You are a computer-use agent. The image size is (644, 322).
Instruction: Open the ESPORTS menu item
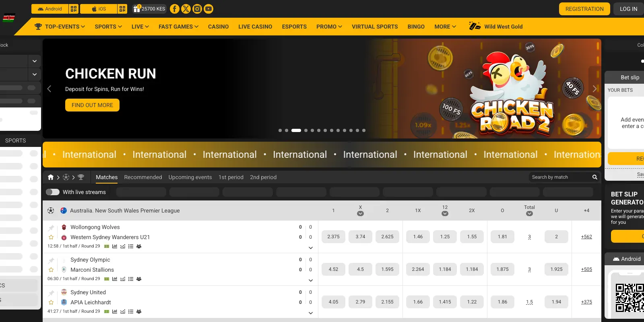pos(294,27)
